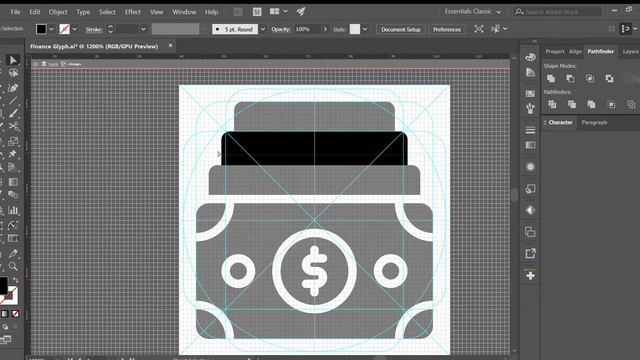Screen dimensions: 640x360
Task: Open brush definition dropdown arrow
Action: 263,29
